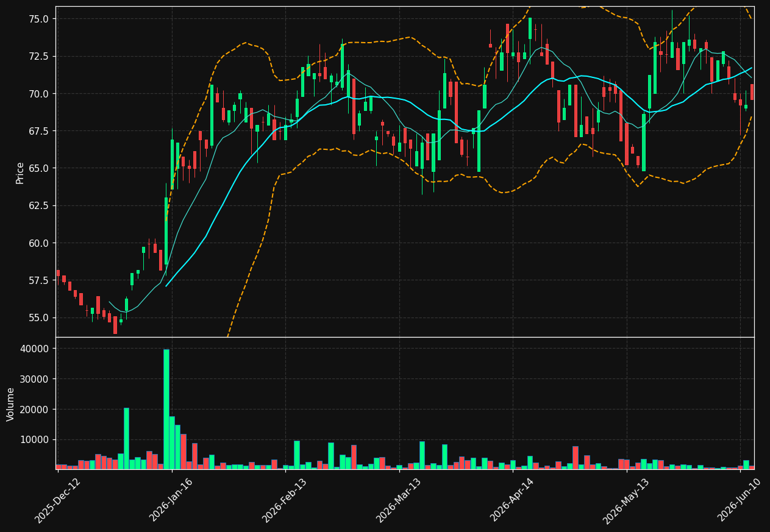Click the 40000 volume axis label

coord(35,349)
